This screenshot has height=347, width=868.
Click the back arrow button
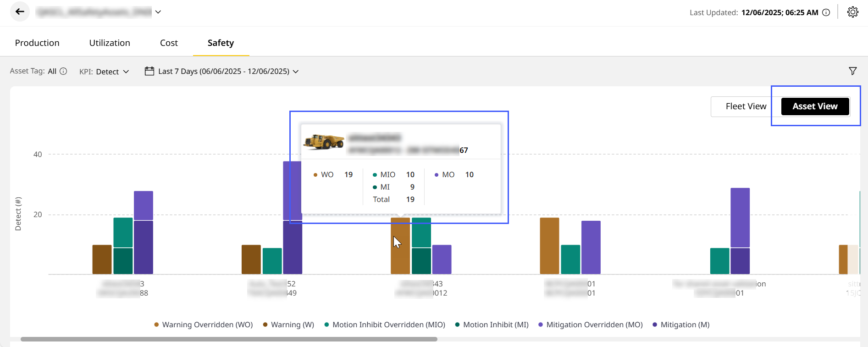[20, 12]
